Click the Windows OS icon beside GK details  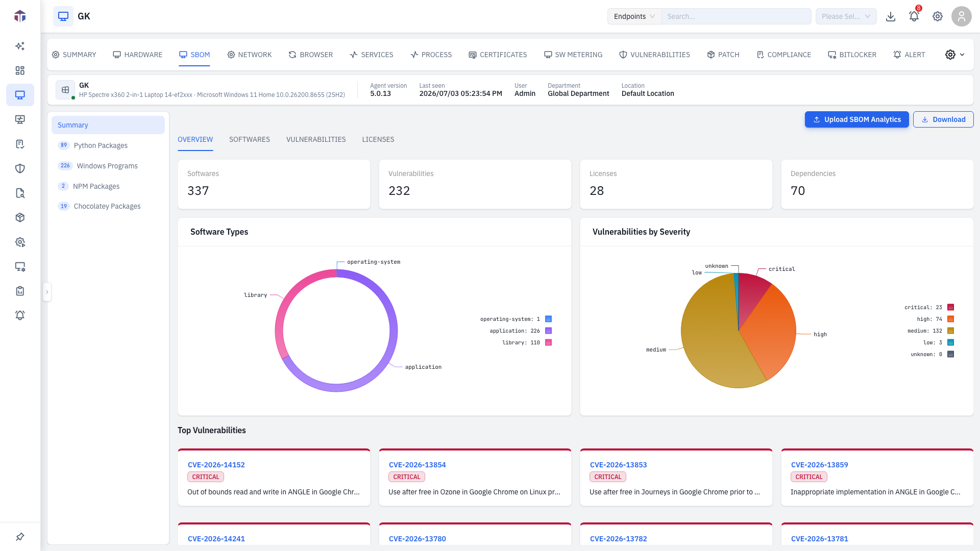point(65,90)
